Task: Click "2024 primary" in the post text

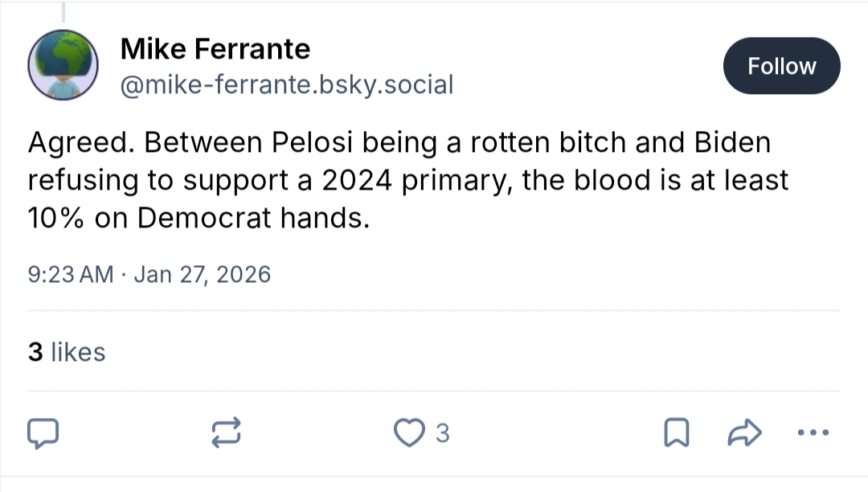Action: point(413,180)
